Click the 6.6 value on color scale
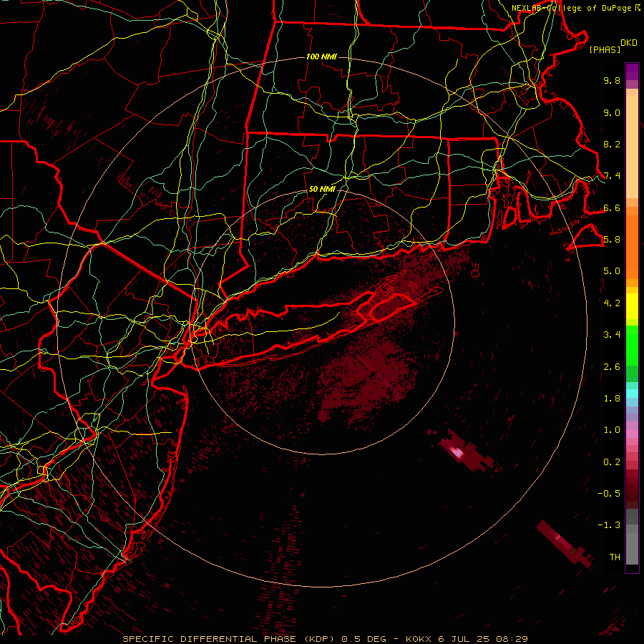The width and height of the screenshot is (644, 644). [612, 208]
